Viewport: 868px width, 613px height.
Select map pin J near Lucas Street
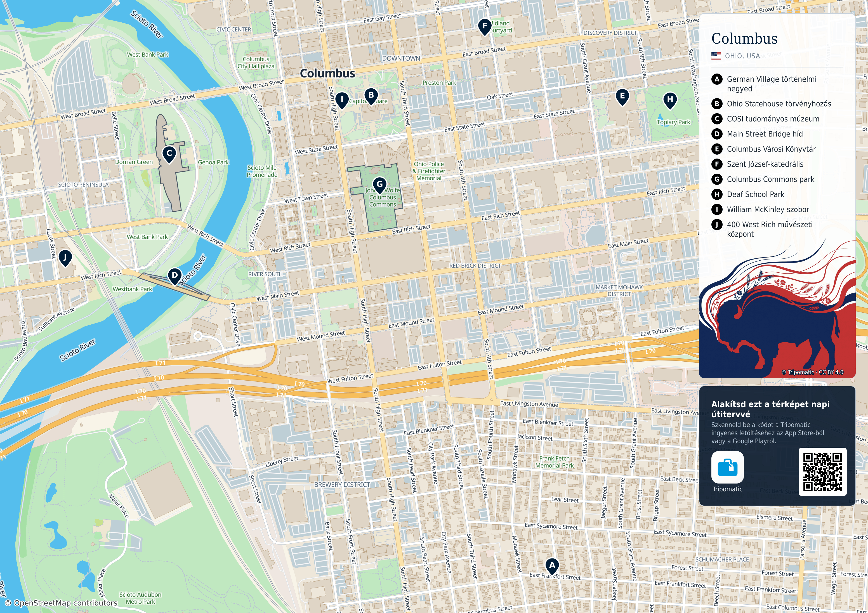click(x=65, y=258)
